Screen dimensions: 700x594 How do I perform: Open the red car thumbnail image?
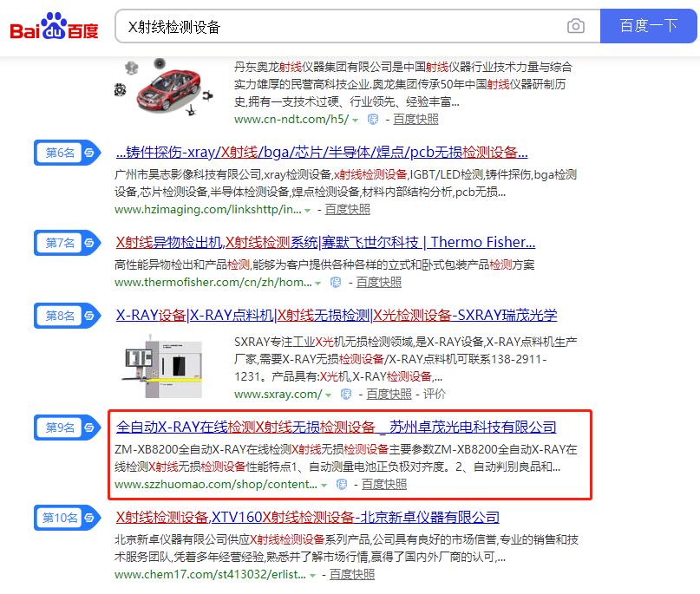pyautogui.click(x=164, y=88)
